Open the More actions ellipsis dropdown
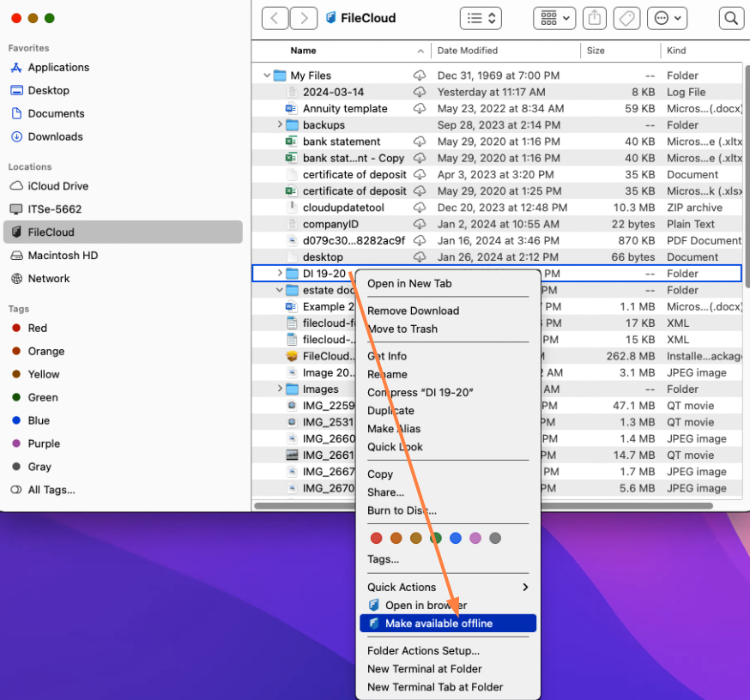The height and width of the screenshot is (700, 750). point(668,18)
